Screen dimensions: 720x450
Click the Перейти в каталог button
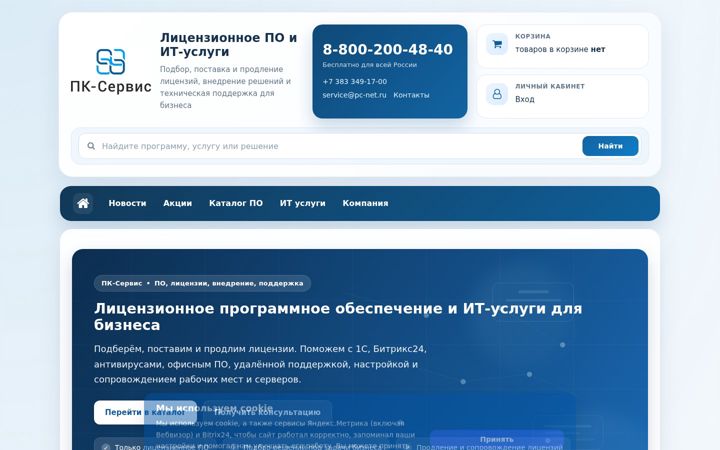tap(145, 412)
